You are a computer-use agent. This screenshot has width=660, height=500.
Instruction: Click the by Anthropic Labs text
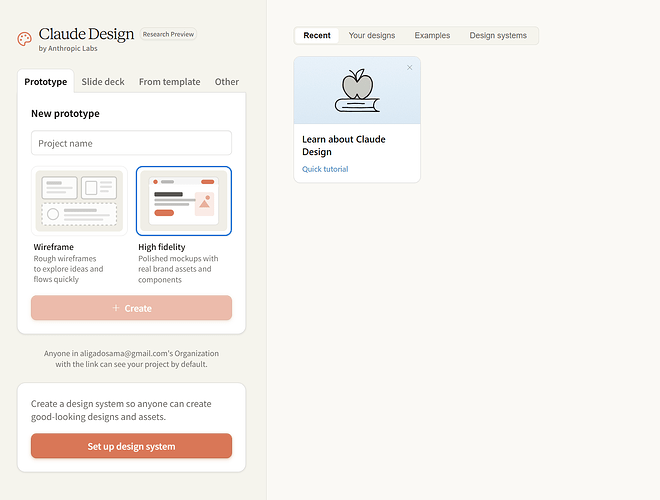pos(68,48)
